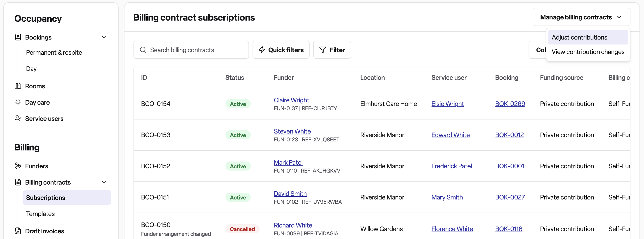Click reference text FUN-0137 | REF-CIJPJBTY
The width and height of the screenshot is (644, 239).
(x=305, y=108)
